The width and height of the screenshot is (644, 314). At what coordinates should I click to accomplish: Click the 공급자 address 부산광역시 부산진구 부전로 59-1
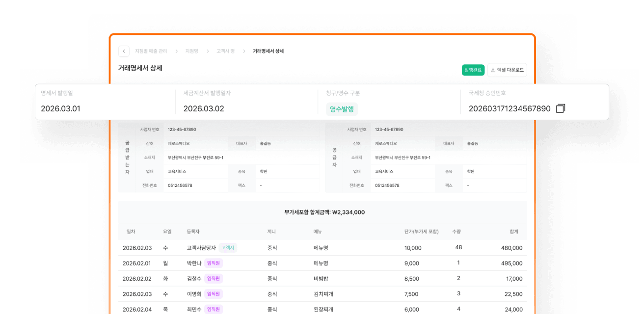coord(403,157)
